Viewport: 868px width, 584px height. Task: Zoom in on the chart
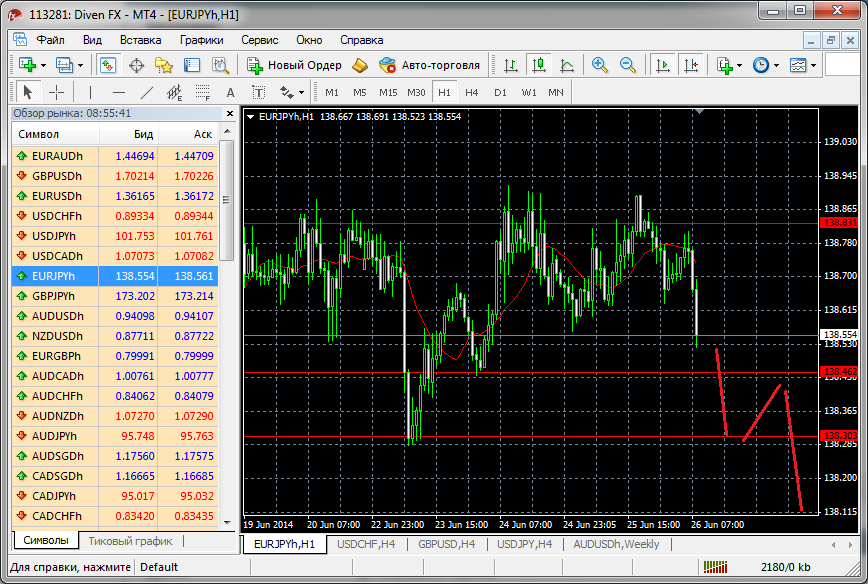[x=600, y=65]
